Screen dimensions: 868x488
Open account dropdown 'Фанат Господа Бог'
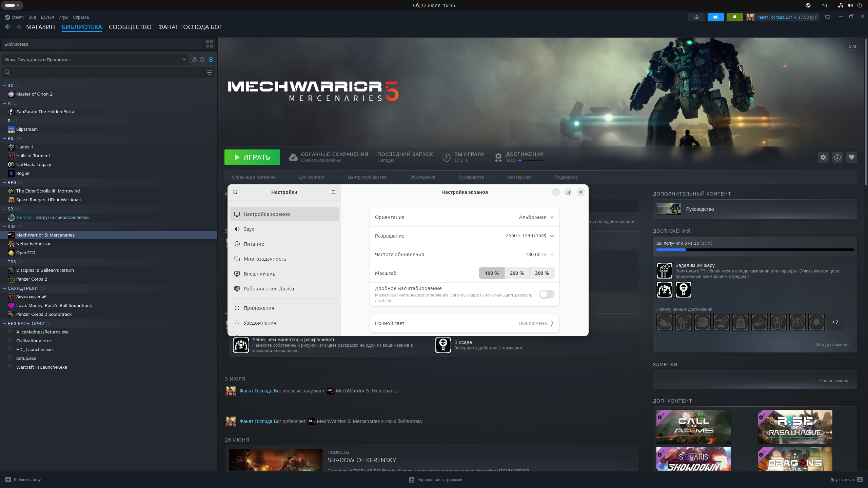click(776, 17)
